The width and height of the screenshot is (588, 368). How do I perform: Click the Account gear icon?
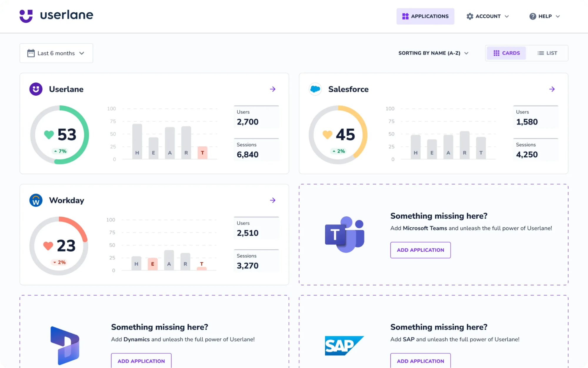(470, 16)
